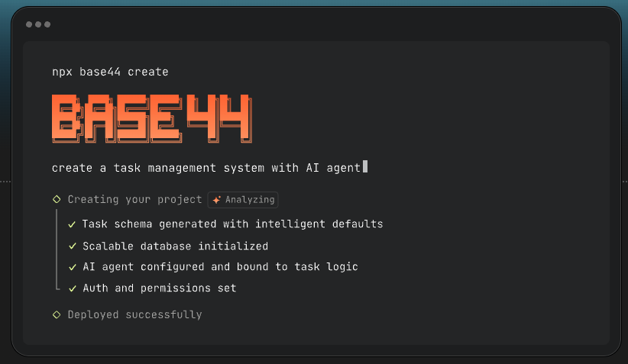This screenshot has height=364, width=628.
Task: Click 'Creating your project' text
Action: (134, 199)
